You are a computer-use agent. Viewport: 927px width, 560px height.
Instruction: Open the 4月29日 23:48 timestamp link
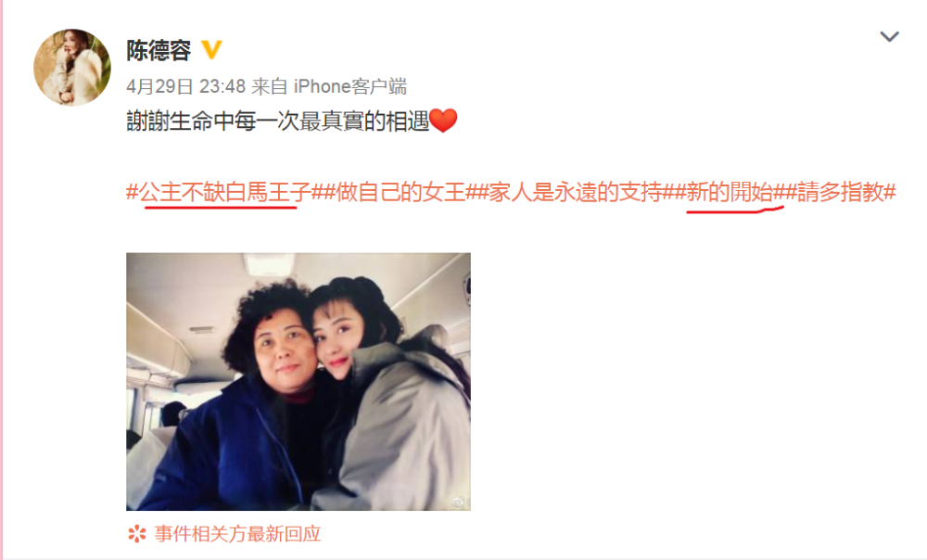pos(185,87)
